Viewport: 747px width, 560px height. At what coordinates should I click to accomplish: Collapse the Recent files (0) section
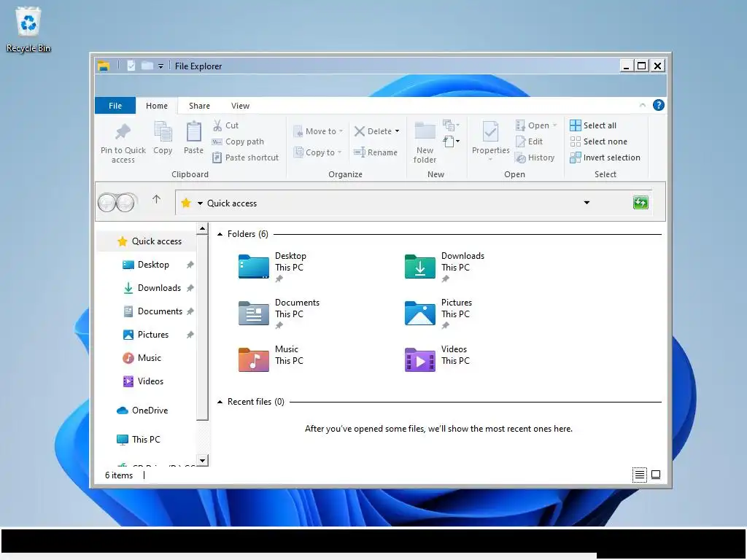tap(220, 402)
